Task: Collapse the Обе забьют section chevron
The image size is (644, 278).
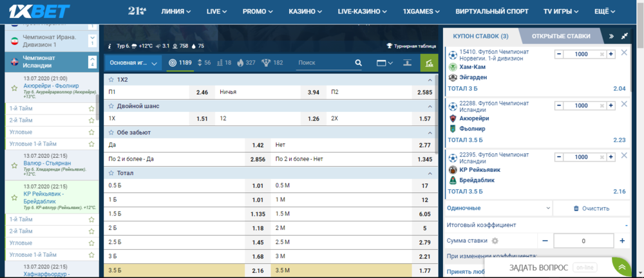Action: click(x=430, y=133)
